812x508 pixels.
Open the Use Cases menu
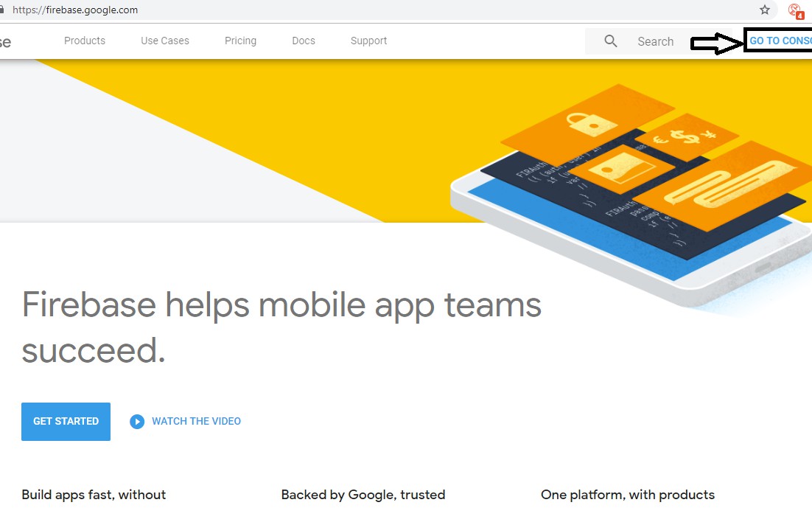pyautogui.click(x=164, y=41)
